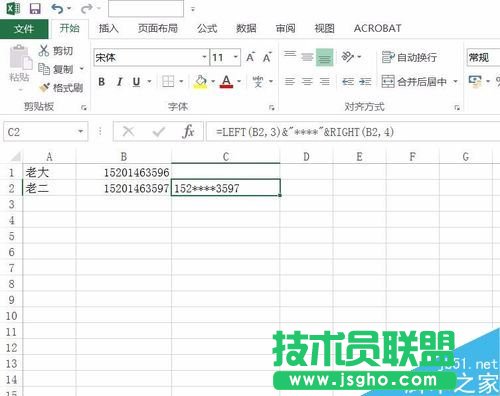
Task: Click the Undo arrow icon
Action: click(57, 8)
